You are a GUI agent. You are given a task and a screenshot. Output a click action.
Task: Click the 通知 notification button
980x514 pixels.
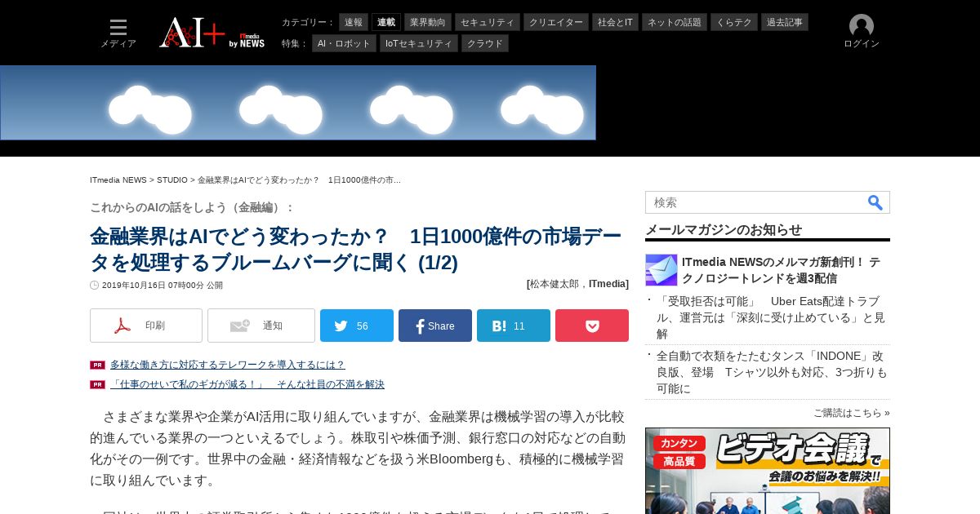[261, 326]
